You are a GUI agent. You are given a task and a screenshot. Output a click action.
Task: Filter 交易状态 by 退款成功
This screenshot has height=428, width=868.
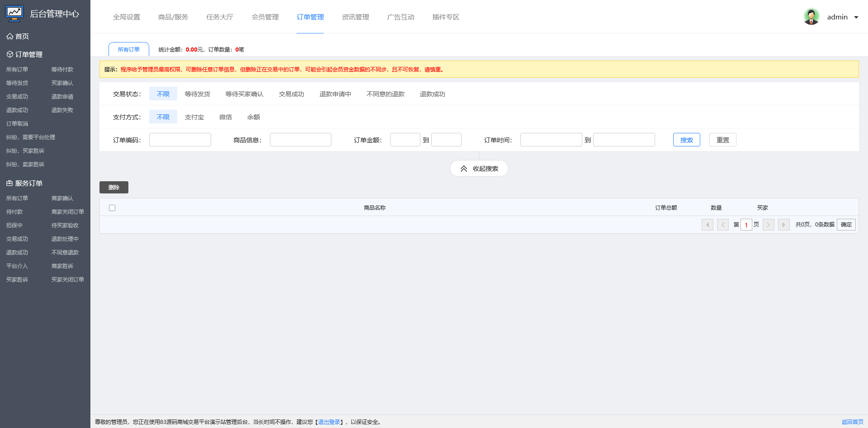[433, 94]
